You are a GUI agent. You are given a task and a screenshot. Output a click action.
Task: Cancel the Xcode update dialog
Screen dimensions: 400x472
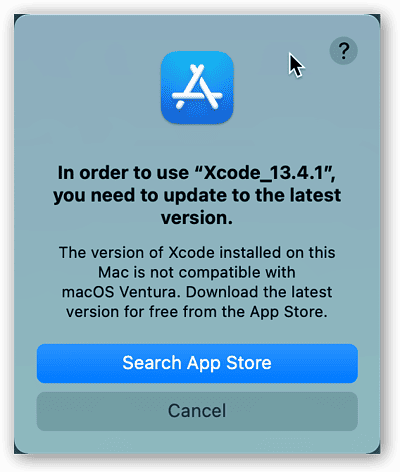[x=197, y=411]
